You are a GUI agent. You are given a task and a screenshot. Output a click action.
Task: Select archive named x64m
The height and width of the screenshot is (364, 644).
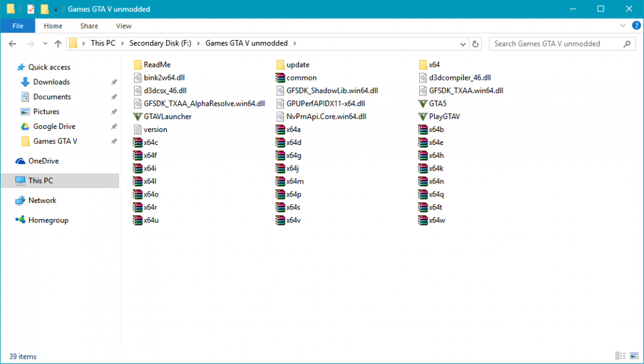click(x=295, y=181)
